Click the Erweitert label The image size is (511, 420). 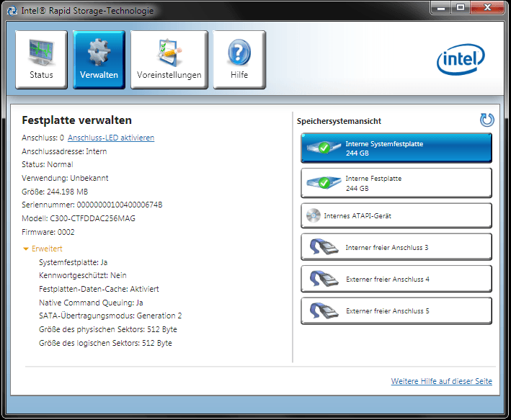[x=47, y=249]
